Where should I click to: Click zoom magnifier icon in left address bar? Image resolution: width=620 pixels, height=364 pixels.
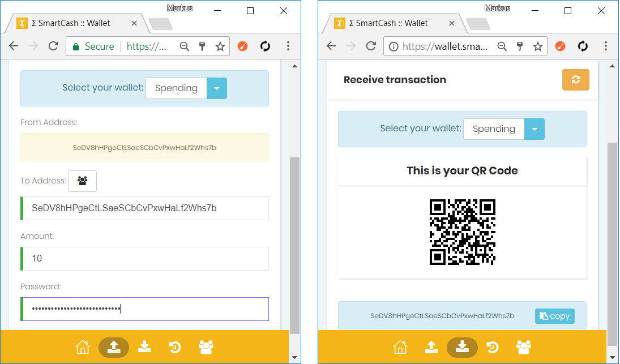point(184,46)
